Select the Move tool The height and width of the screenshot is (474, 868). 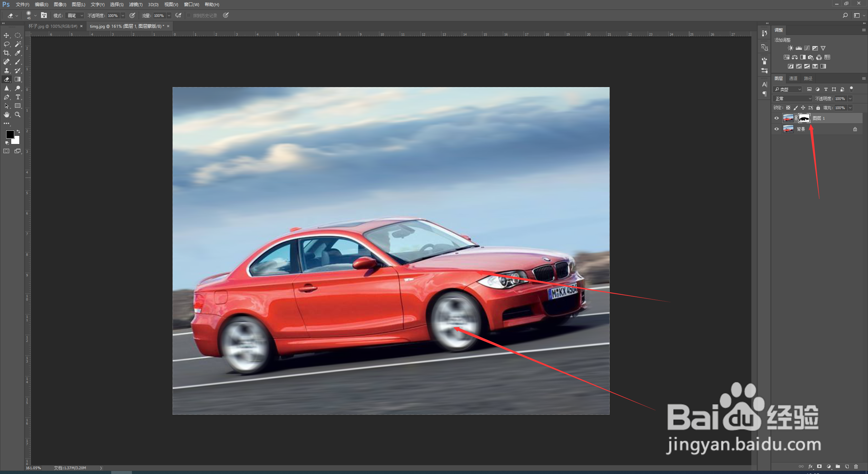(6, 35)
